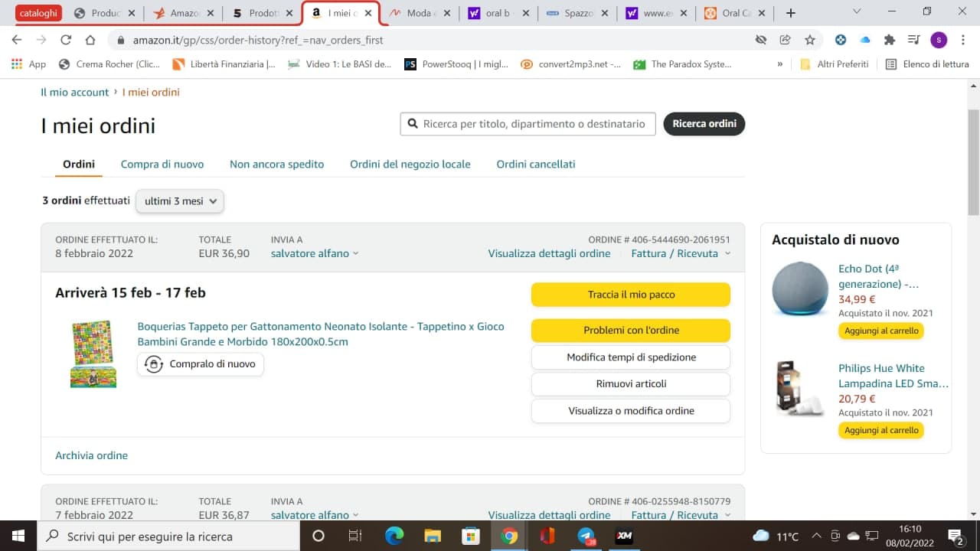Click the order search input field
Viewport: 980px width, 551px height.
tap(533, 124)
